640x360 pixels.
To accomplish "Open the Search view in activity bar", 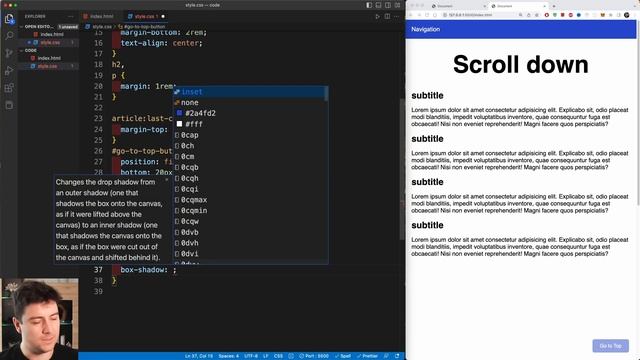I will [x=9, y=36].
